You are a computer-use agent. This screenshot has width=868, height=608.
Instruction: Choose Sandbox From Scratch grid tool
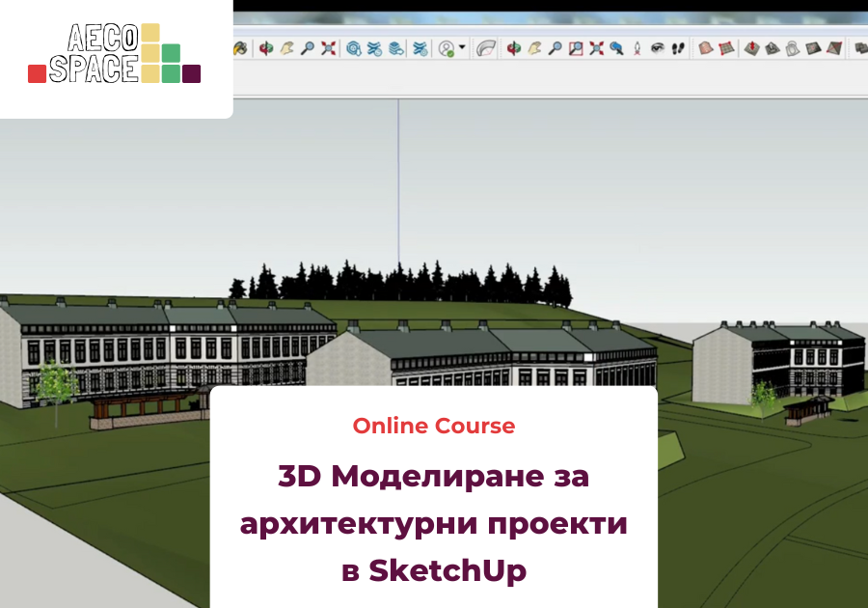(727, 47)
